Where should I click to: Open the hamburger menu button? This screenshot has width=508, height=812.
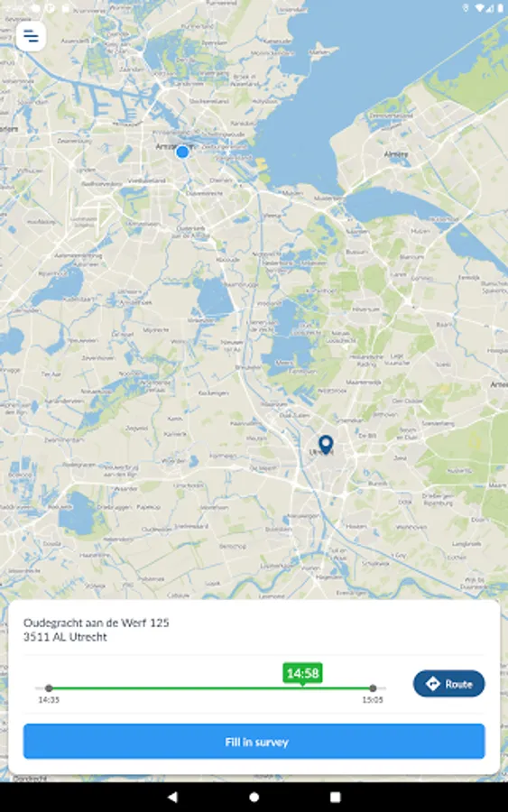[31, 36]
